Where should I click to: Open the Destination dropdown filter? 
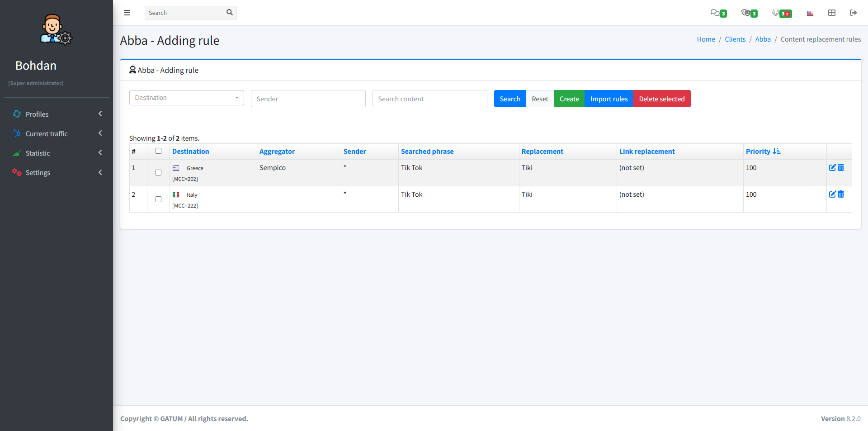click(x=186, y=98)
